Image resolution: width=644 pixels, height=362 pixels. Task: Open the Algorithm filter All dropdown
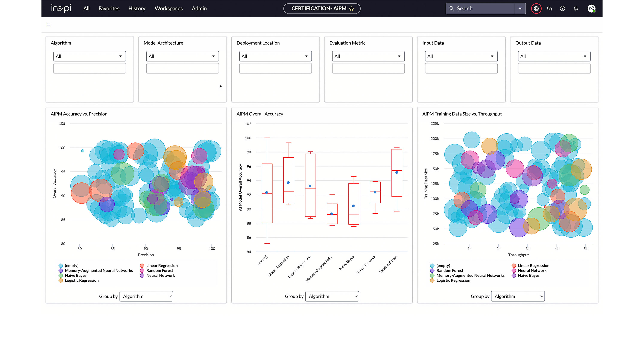click(90, 56)
